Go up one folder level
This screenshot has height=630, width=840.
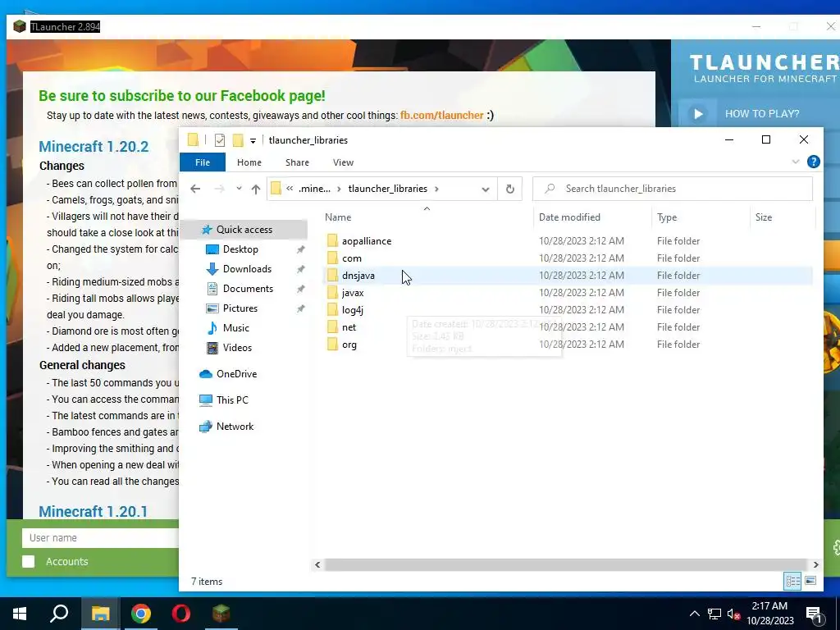(256, 189)
